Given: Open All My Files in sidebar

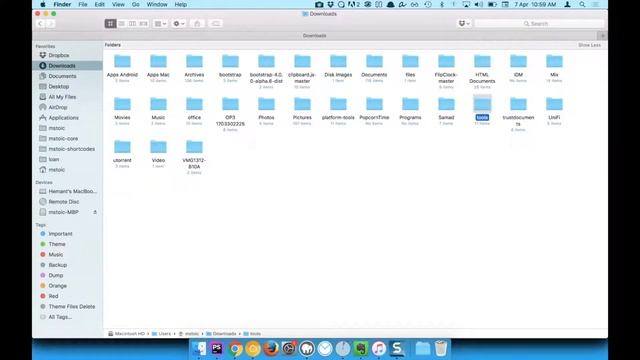Looking at the screenshot, I should 62,97.
